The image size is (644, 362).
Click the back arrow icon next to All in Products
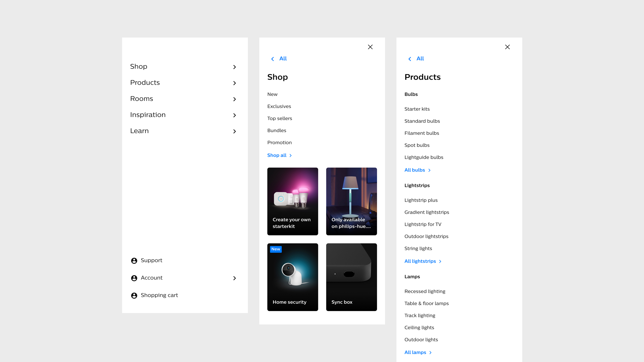point(409,59)
